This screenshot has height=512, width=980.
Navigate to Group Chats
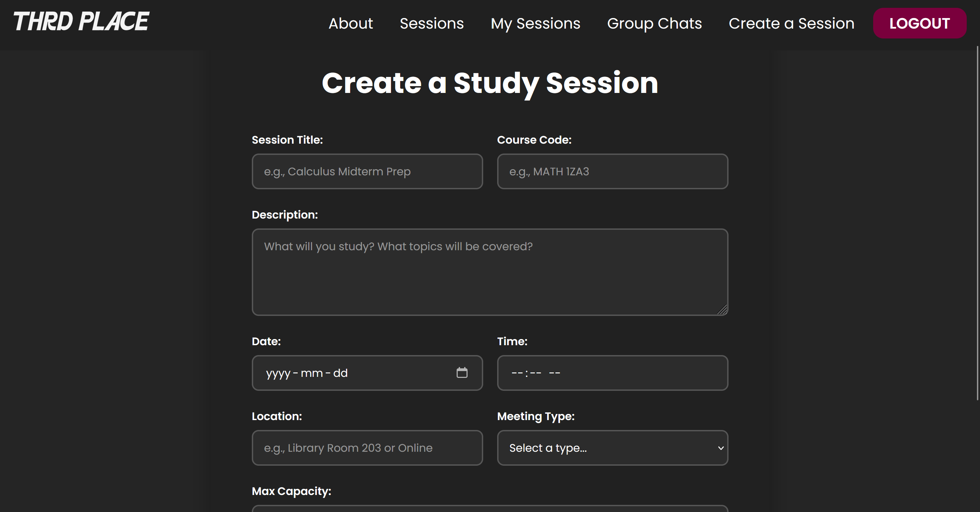click(654, 23)
